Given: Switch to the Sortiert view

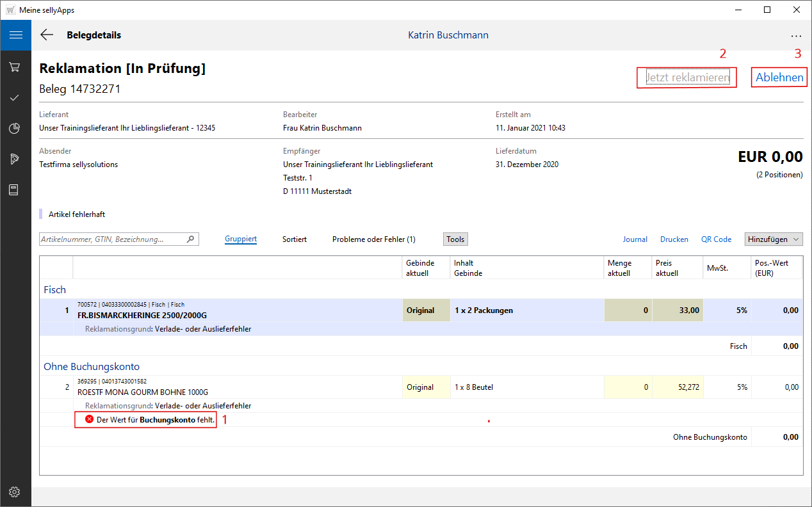Looking at the screenshot, I should tap(294, 239).
